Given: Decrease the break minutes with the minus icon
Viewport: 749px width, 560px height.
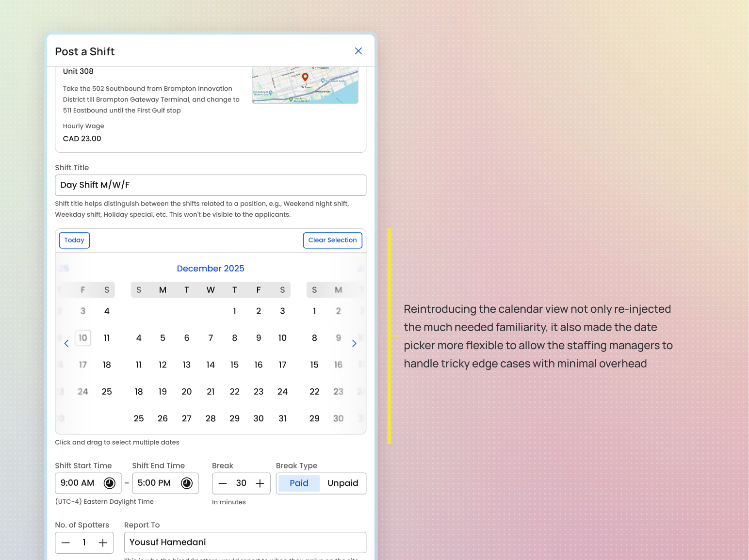Looking at the screenshot, I should [223, 483].
